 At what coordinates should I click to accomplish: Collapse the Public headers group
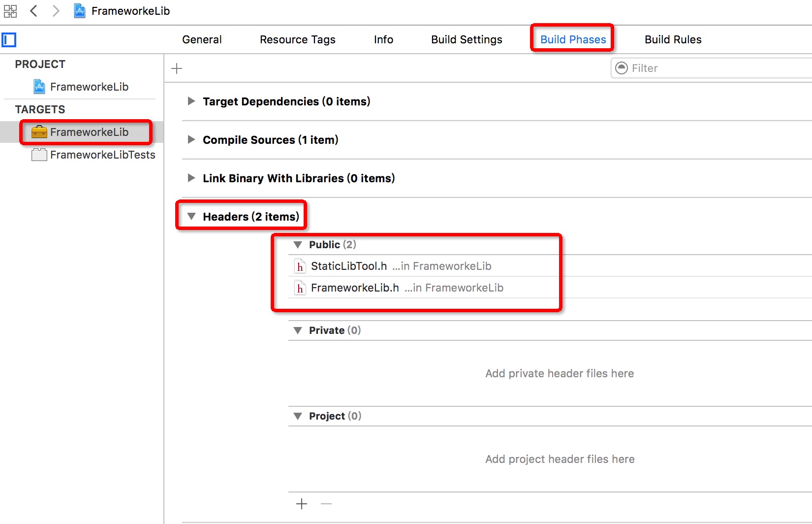click(298, 245)
